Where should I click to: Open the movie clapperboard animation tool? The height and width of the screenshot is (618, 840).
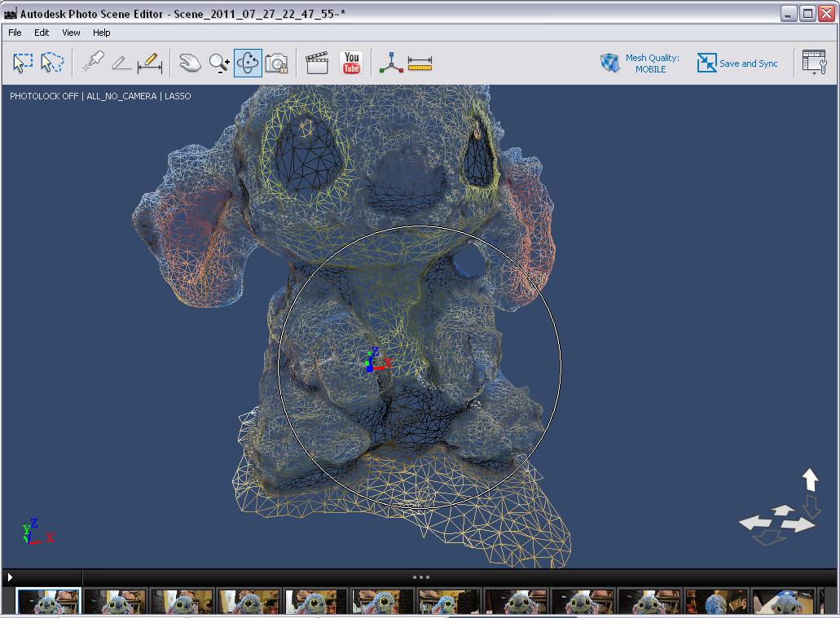(317, 63)
